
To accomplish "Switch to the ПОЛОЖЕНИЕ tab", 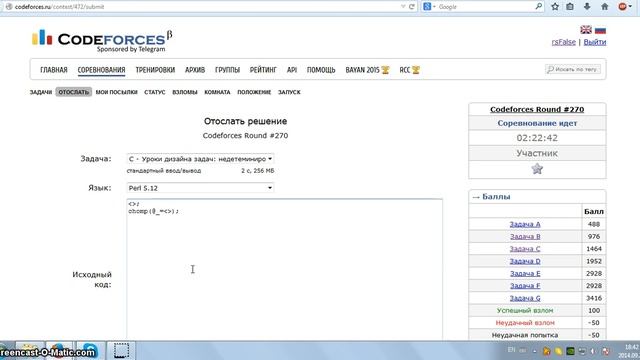I will coord(254,92).
